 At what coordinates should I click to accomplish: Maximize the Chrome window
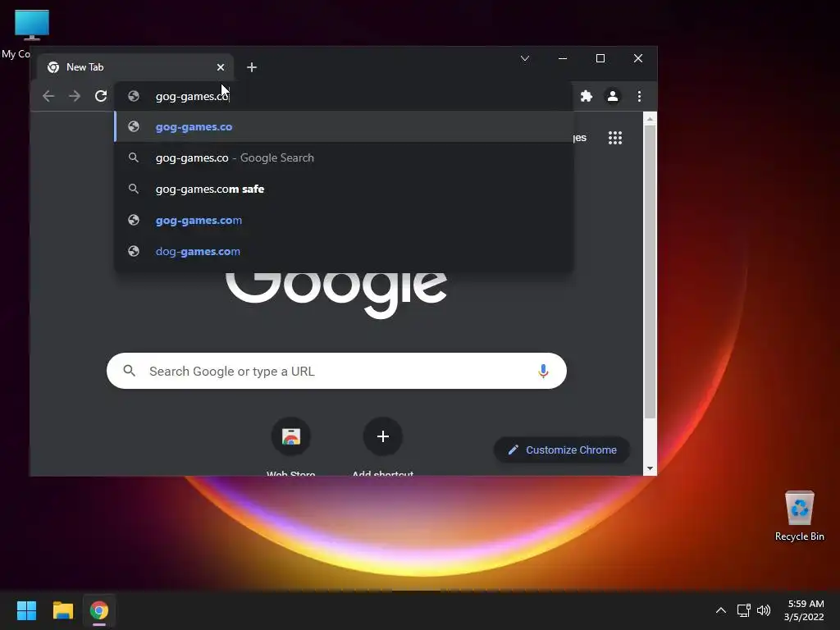[600, 58]
